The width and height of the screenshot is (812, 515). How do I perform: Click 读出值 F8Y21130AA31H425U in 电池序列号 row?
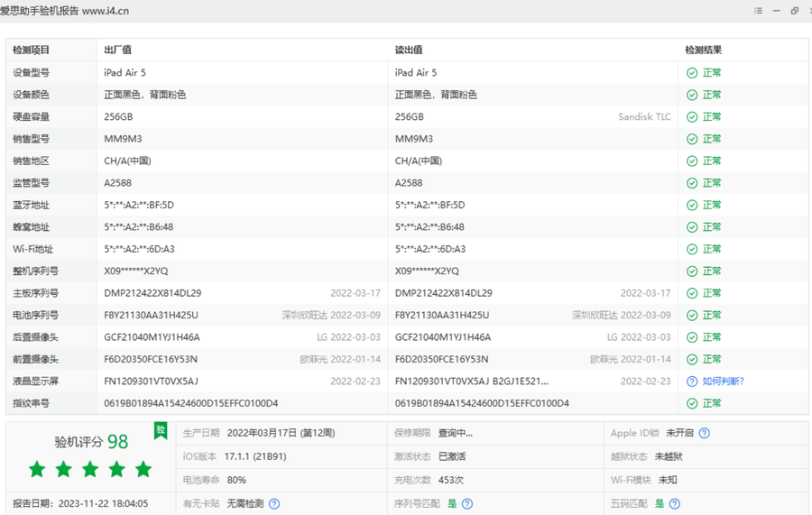click(442, 315)
